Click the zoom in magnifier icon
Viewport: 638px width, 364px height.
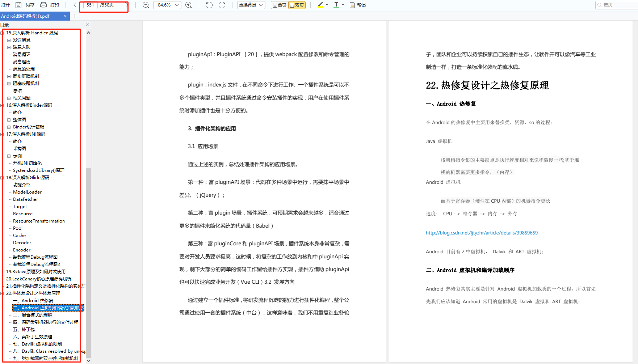pyautogui.click(x=189, y=5)
